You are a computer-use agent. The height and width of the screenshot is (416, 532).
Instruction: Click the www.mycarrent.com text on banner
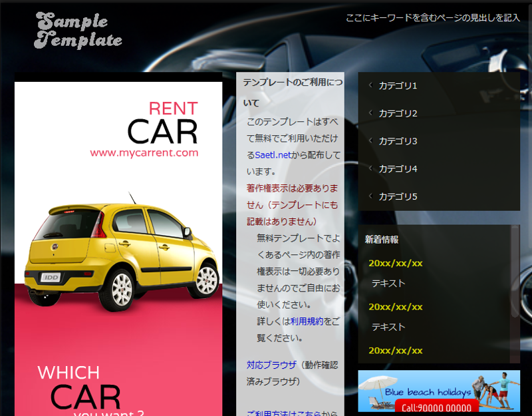click(144, 153)
